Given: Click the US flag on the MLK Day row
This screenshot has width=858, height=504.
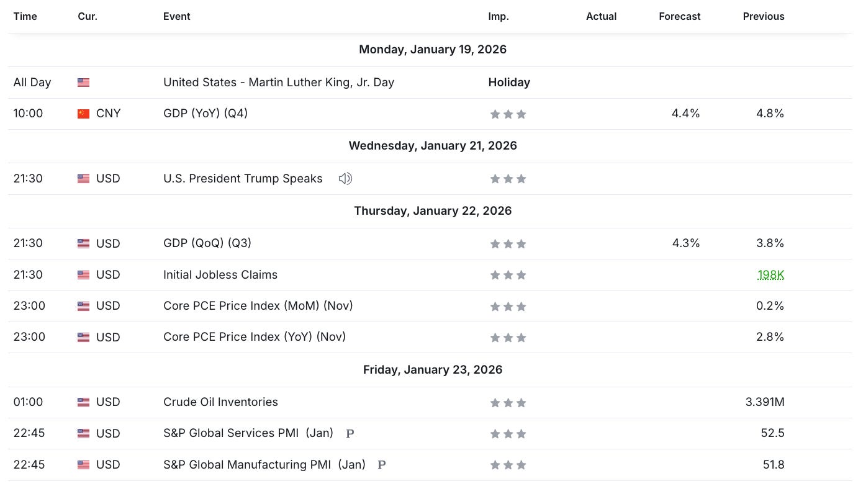Looking at the screenshot, I should [84, 82].
